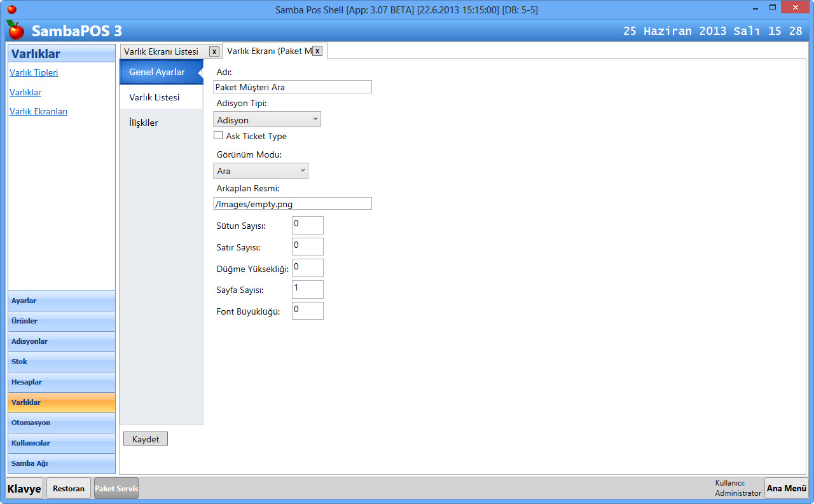This screenshot has width=814, height=504.
Task: Close the Varlık Ekranı Listesi tab
Action: coord(214,51)
